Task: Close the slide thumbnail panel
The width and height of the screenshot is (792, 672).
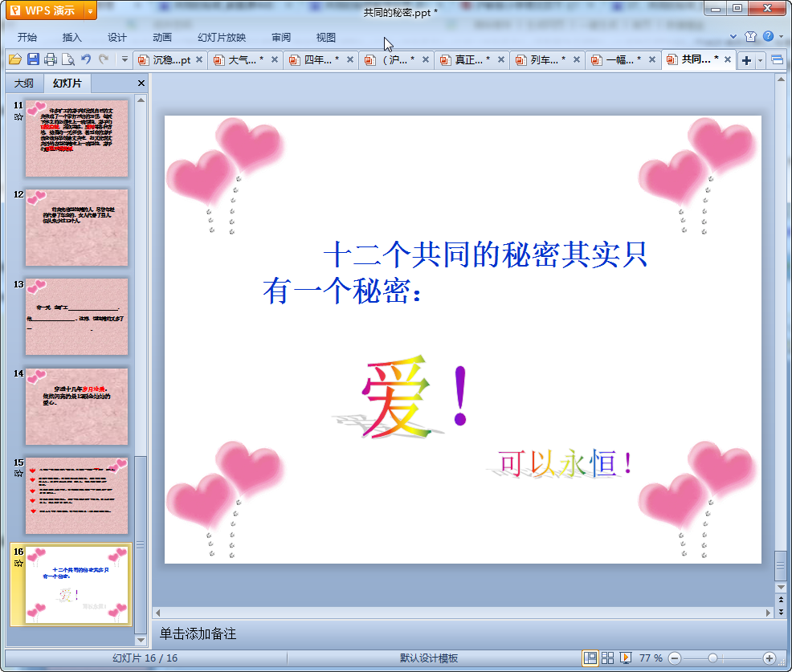Action: (141, 83)
